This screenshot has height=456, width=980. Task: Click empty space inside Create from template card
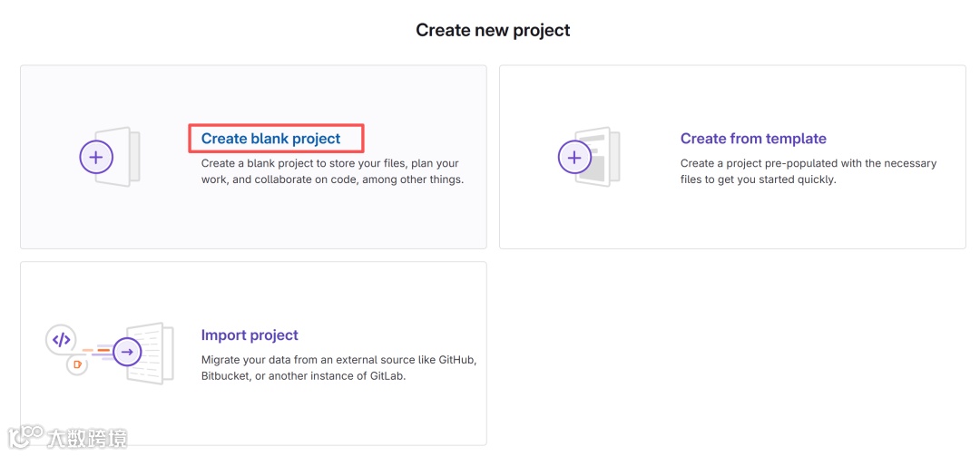817,222
